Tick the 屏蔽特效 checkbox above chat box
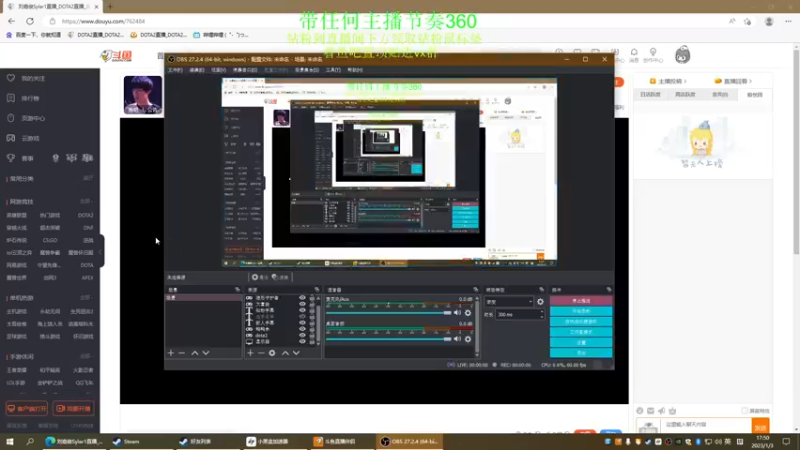This screenshot has width=800, height=450. point(744,411)
